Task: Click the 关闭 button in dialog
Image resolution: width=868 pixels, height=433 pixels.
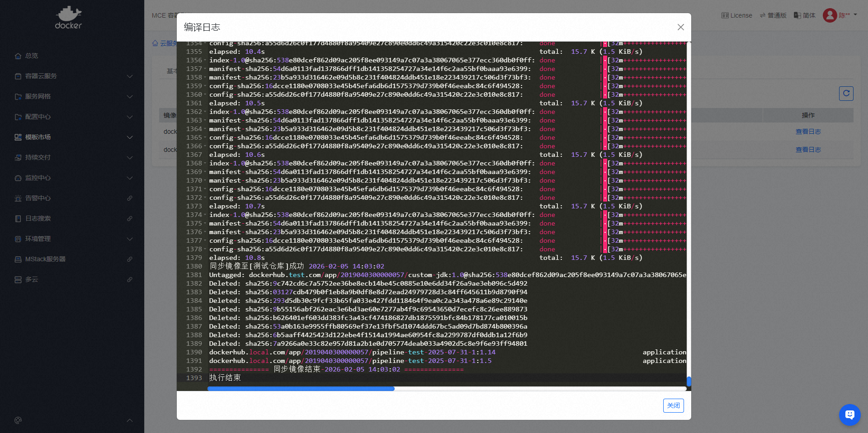Action: click(673, 405)
